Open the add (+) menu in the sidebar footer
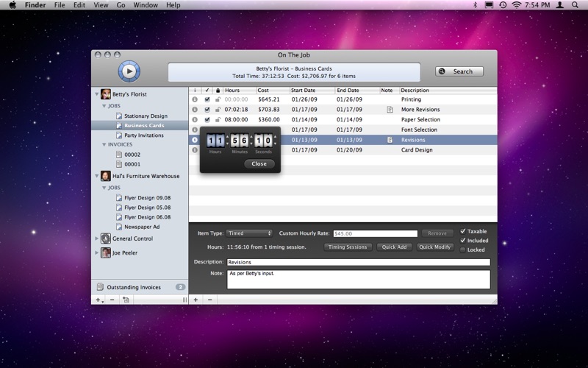The image size is (588, 368). click(x=99, y=300)
